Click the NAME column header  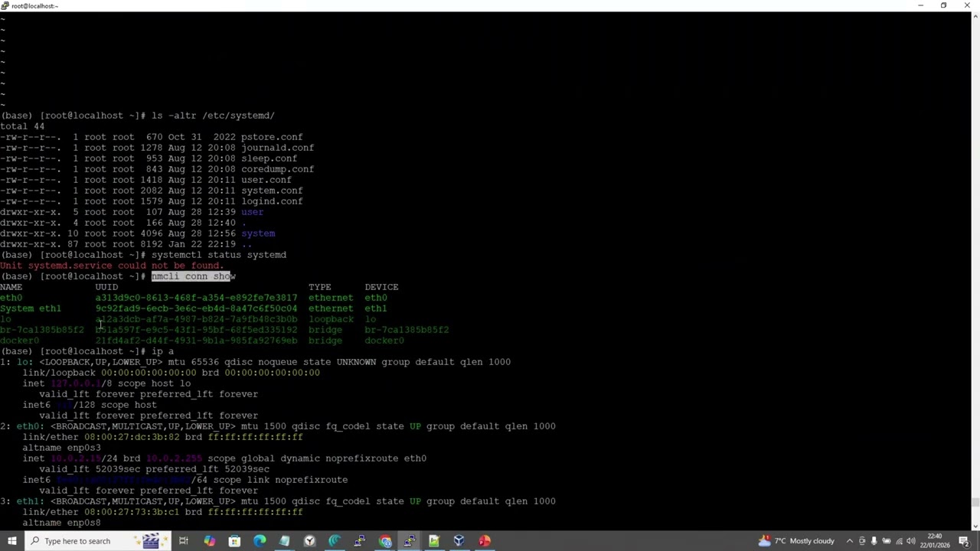click(x=11, y=287)
